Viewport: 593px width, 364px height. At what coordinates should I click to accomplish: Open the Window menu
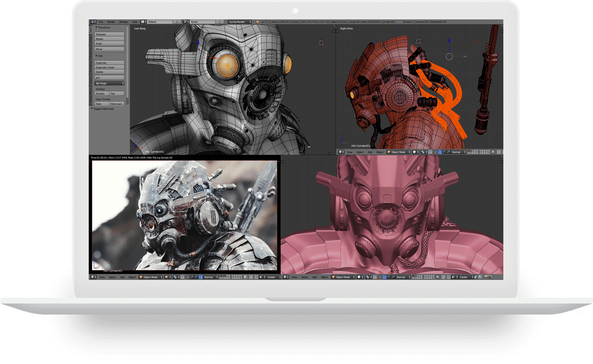123,22
